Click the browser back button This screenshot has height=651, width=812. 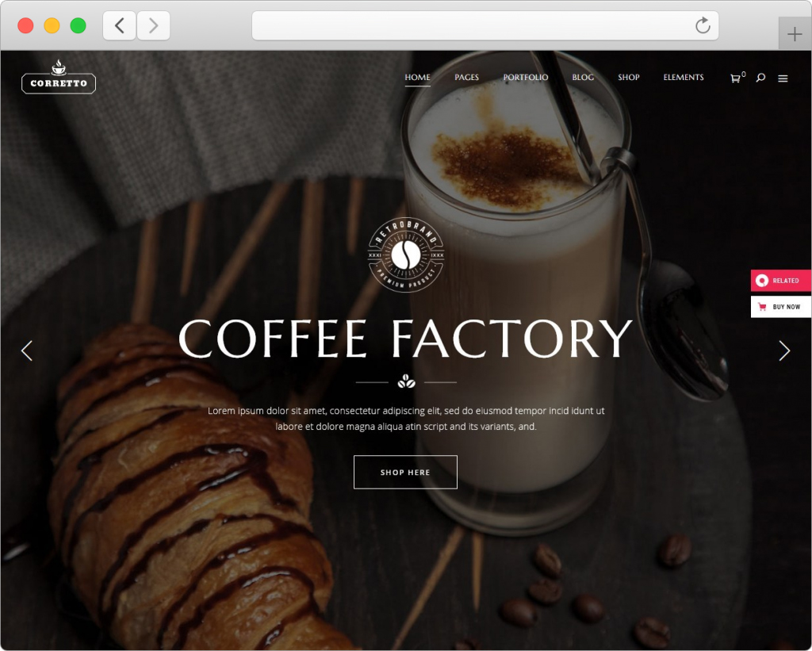coord(120,25)
